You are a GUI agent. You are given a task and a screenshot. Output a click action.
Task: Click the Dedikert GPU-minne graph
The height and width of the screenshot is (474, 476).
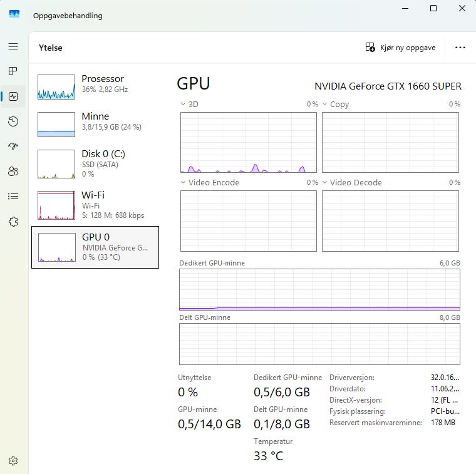[319, 289]
